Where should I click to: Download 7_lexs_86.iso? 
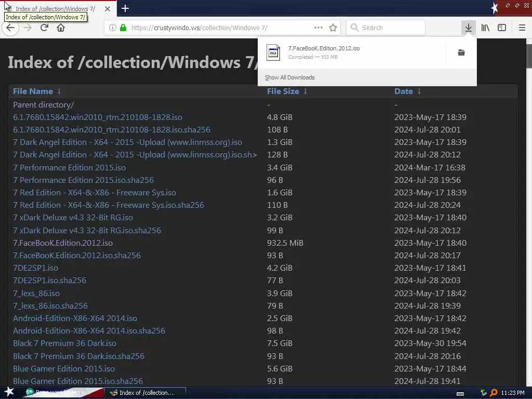(36, 293)
